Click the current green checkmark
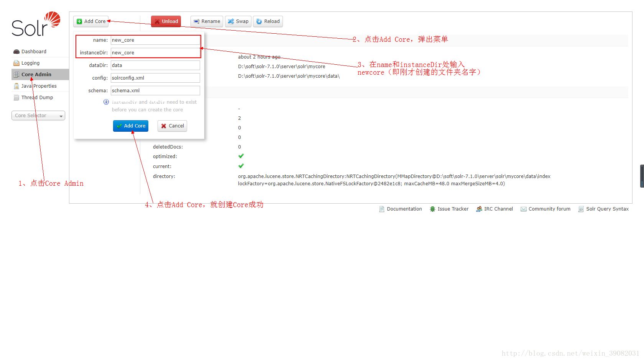644x361 pixels. pos(241,166)
